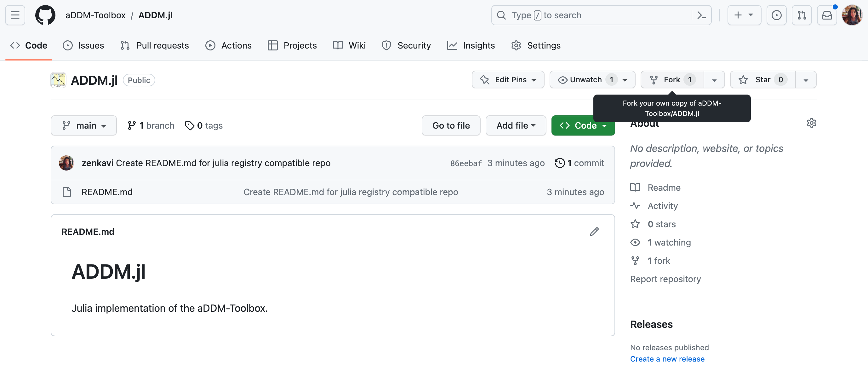Open the green Code dropdown

pyautogui.click(x=583, y=125)
